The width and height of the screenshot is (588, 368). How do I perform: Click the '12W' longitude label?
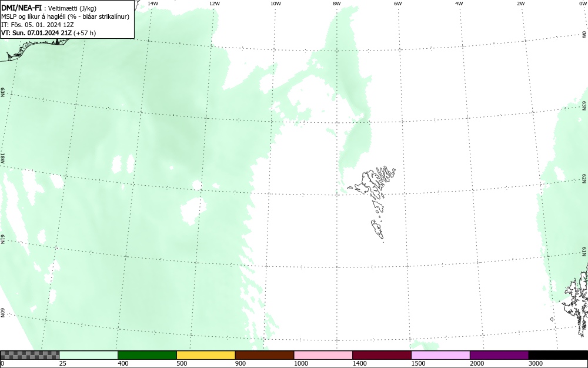(x=215, y=4)
